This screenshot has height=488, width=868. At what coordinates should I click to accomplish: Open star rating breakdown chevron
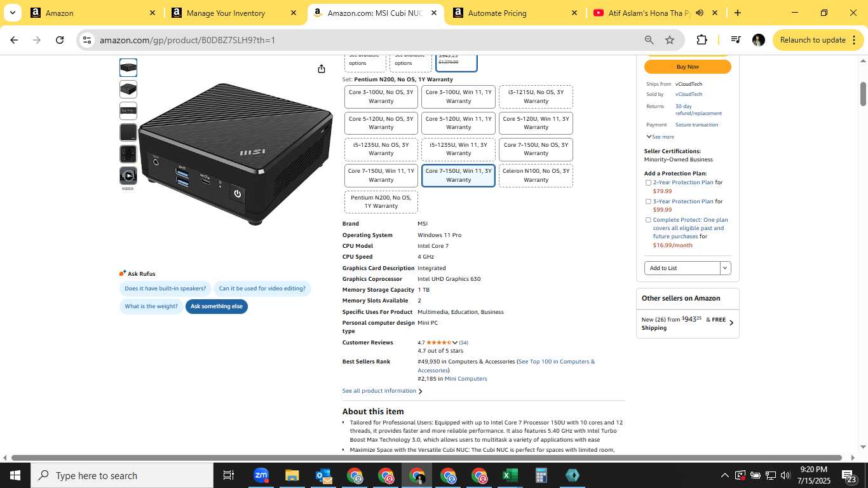[x=455, y=342]
